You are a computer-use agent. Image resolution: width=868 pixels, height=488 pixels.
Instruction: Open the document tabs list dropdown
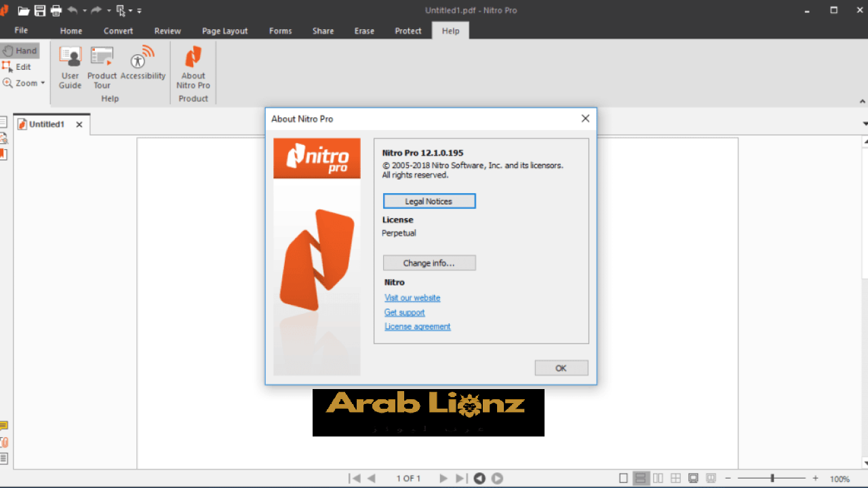(x=865, y=124)
